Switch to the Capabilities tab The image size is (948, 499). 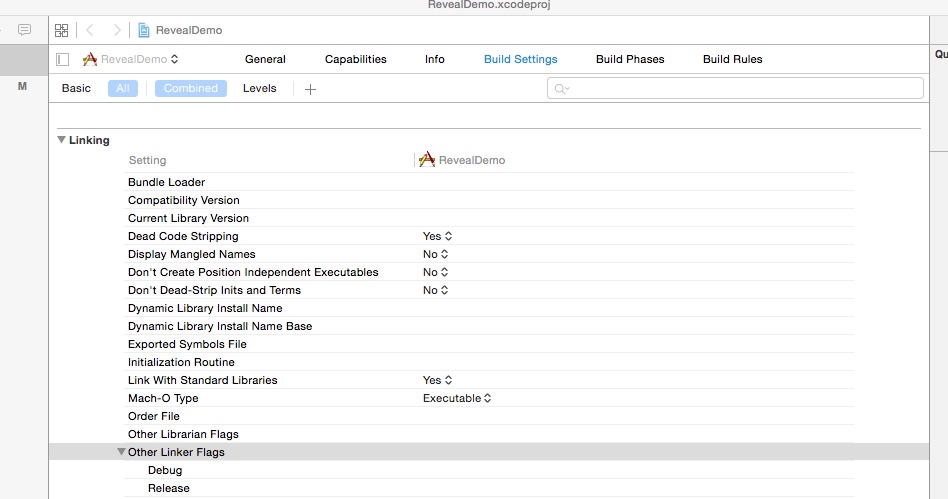pyautogui.click(x=356, y=59)
